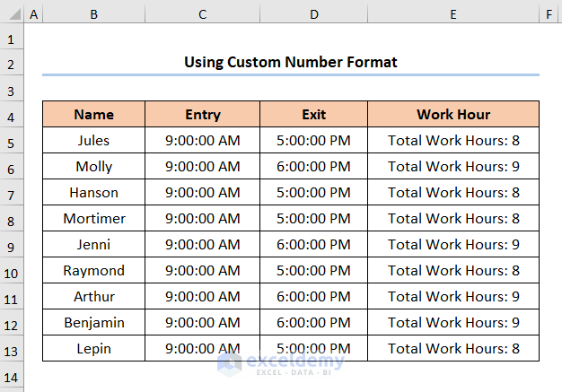The width and height of the screenshot is (562, 392).
Task: Select Molly's 6:00:00 PM exit cell
Action: tap(314, 166)
